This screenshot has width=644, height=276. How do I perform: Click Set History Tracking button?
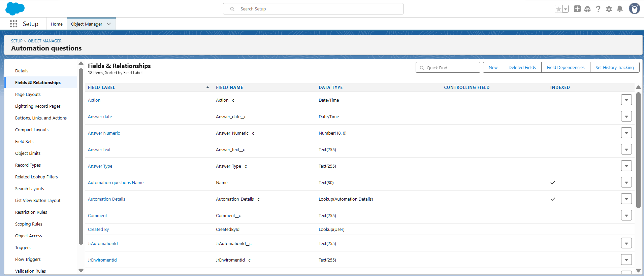pyautogui.click(x=615, y=67)
